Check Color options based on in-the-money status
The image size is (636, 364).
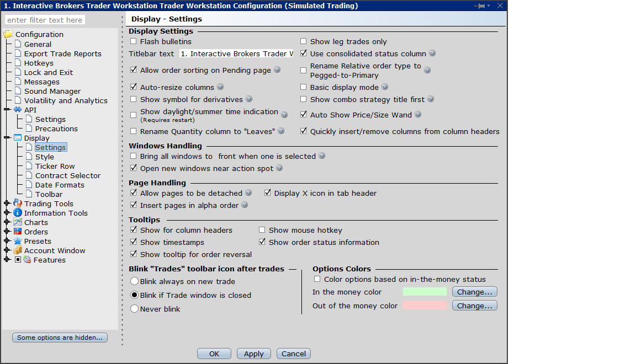[317, 279]
